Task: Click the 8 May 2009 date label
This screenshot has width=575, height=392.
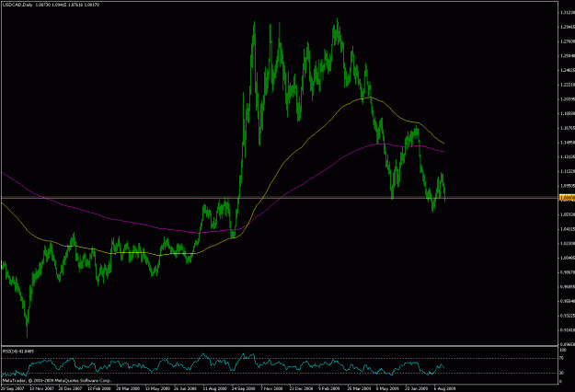Action: [387, 388]
